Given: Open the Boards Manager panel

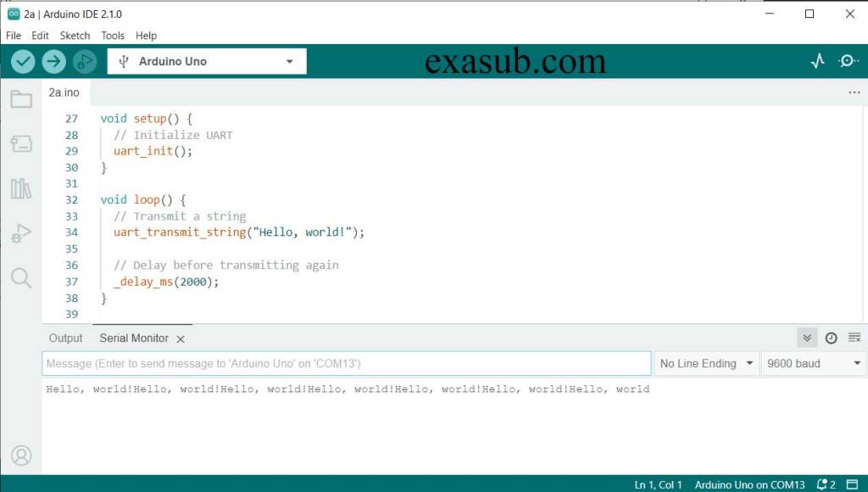Looking at the screenshot, I should pos(21,143).
